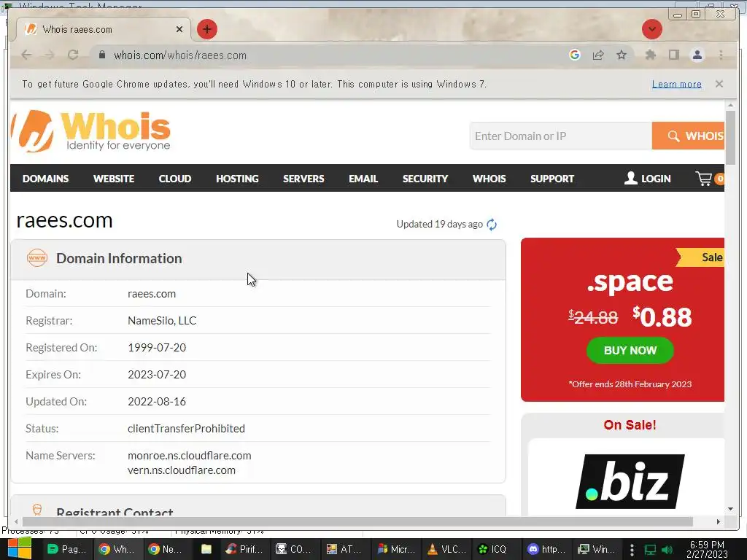This screenshot has width=747, height=560.
Task: Open the EMAIL menu
Action: 363,179
